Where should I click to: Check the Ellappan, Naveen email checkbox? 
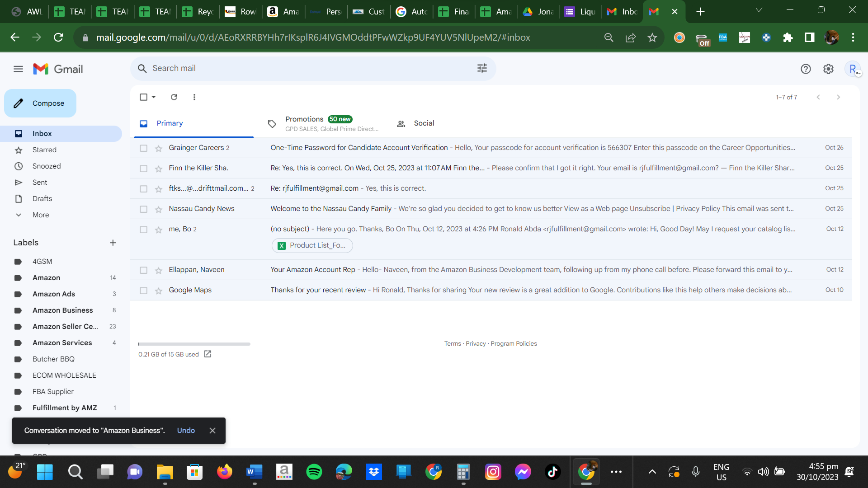point(144,270)
